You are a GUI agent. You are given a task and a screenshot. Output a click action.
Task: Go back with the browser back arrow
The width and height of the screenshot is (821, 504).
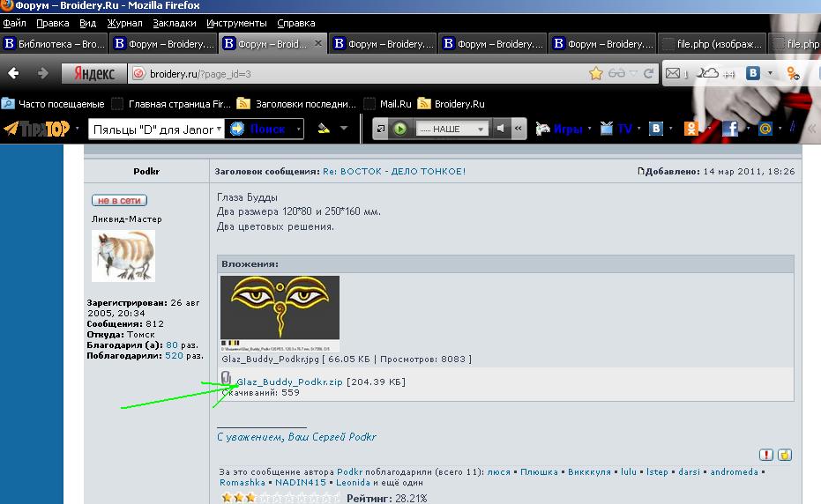13,73
